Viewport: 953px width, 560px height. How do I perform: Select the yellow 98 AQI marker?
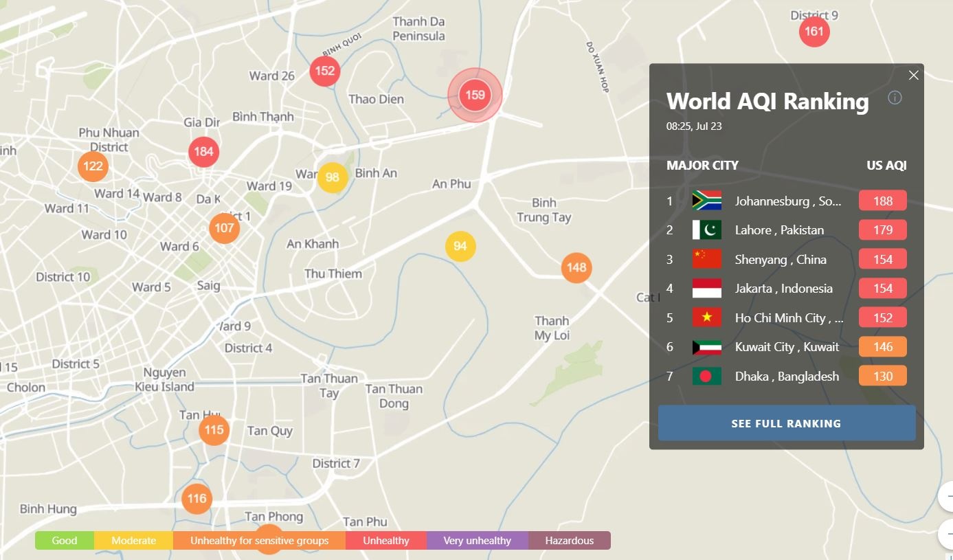pos(332,177)
